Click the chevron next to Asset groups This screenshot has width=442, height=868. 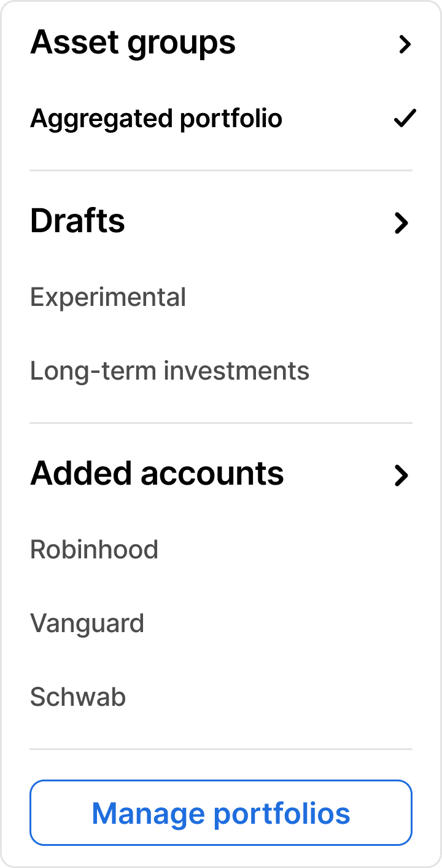404,44
